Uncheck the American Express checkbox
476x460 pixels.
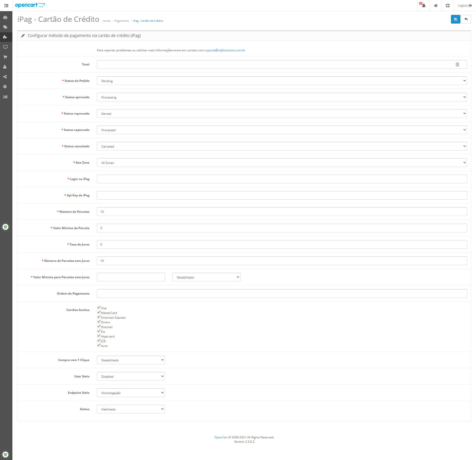coord(99,317)
